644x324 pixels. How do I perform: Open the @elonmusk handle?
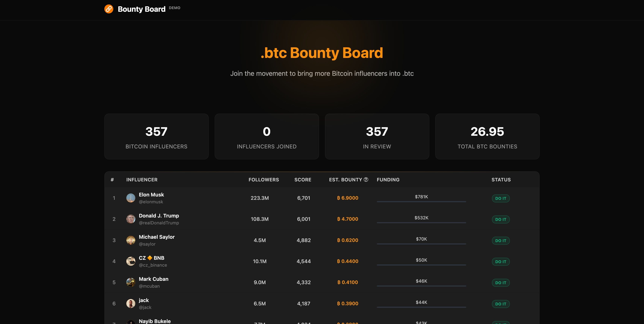(151, 202)
